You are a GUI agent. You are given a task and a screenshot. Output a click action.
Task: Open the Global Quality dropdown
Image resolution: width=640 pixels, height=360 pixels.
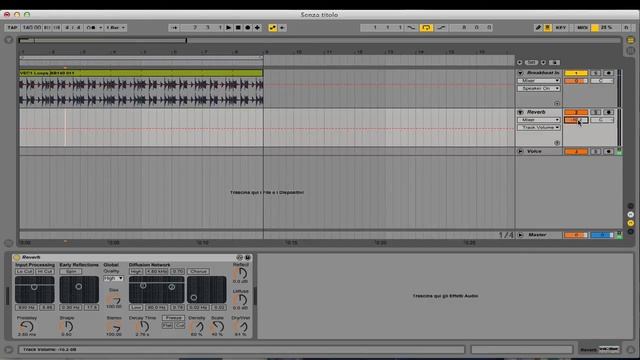tap(113, 278)
